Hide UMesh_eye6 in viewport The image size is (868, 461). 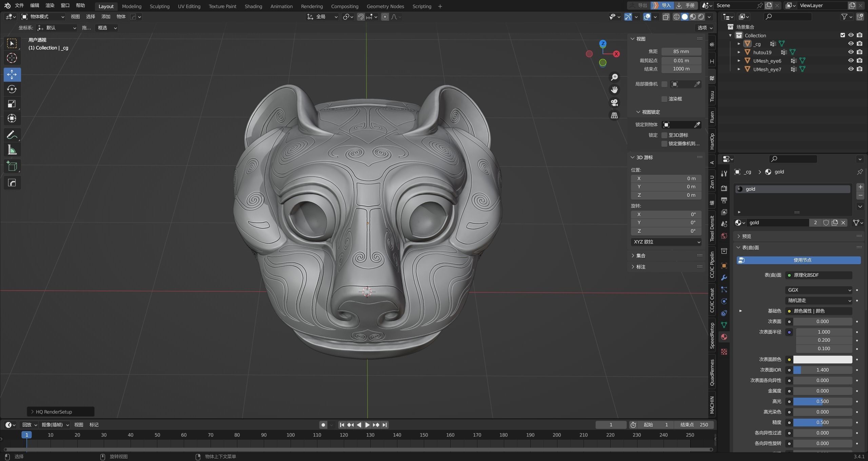pyautogui.click(x=851, y=61)
